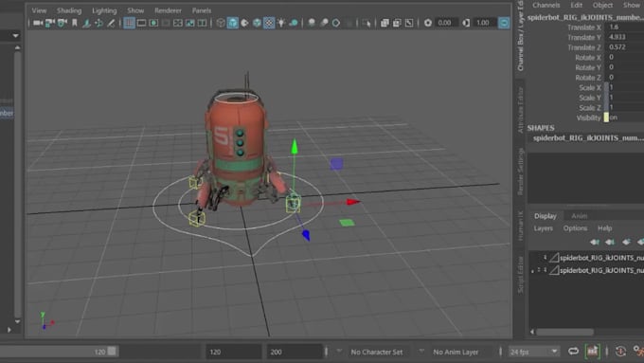Click the red X-axis manipulator arrow
This screenshot has height=363, width=644.
353,202
